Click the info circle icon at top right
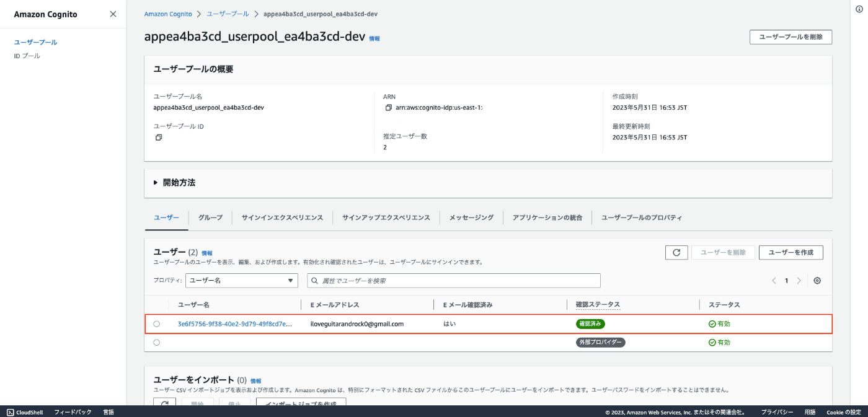The image size is (868, 417). click(x=858, y=9)
